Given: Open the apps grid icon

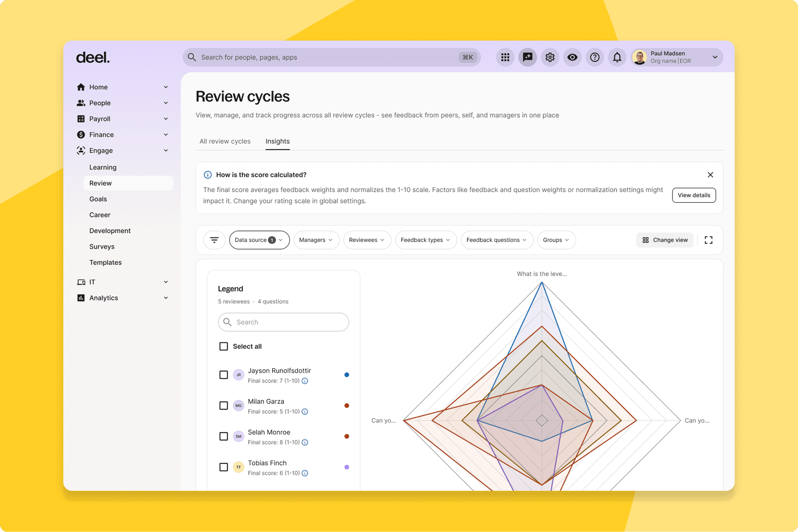Looking at the screenshot, I should (505, 57).
